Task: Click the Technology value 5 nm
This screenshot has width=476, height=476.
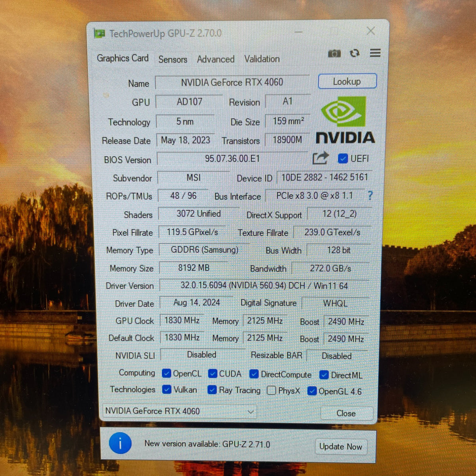Action: (x=185, y=121)
